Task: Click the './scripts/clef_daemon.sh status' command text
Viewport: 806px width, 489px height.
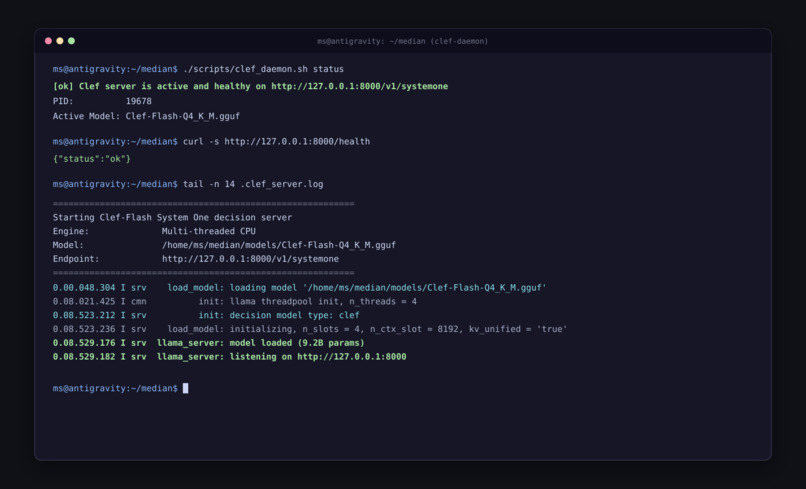Action: [x=263, y=69]
